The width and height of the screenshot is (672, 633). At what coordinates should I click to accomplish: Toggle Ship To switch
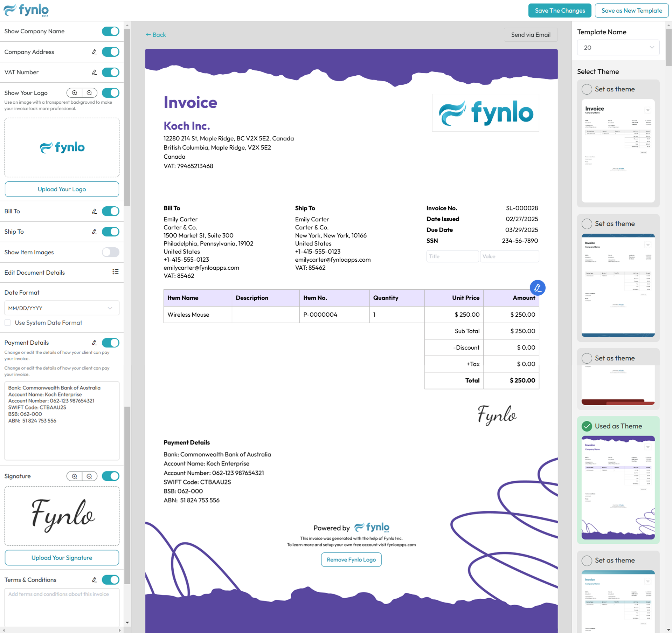click(111, 232)
